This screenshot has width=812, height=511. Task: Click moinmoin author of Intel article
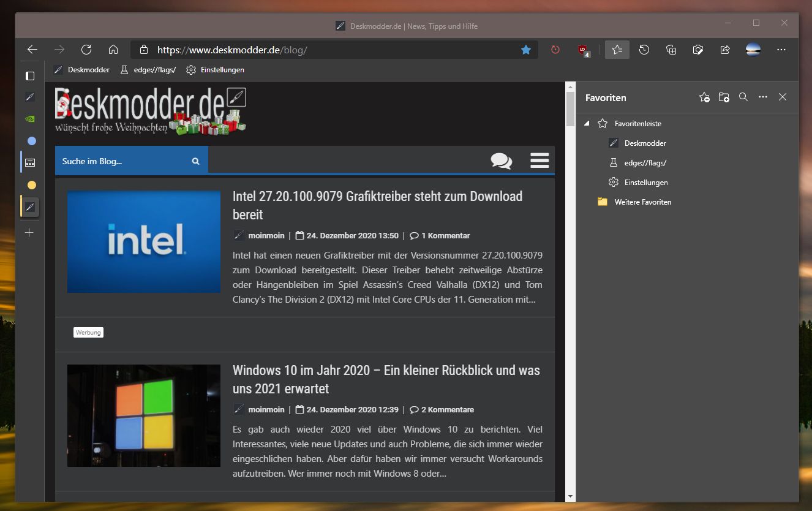tap(266, 235)
